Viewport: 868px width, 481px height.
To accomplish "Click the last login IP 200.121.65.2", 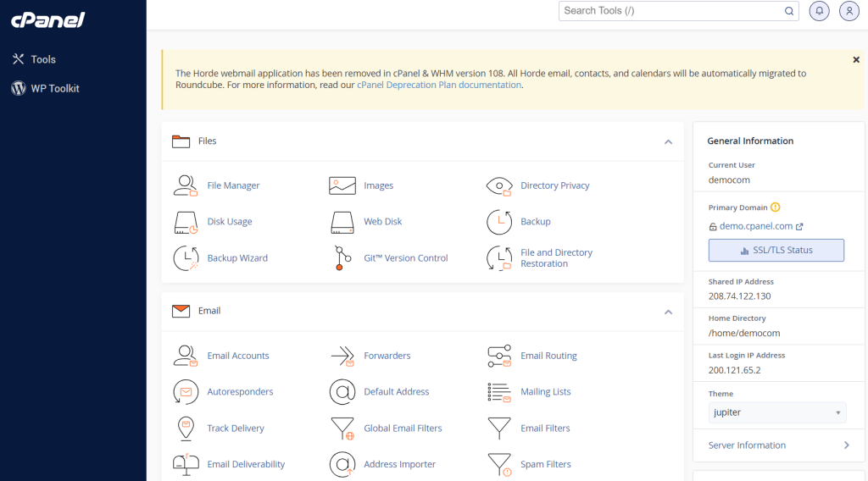I will [735, 370].
